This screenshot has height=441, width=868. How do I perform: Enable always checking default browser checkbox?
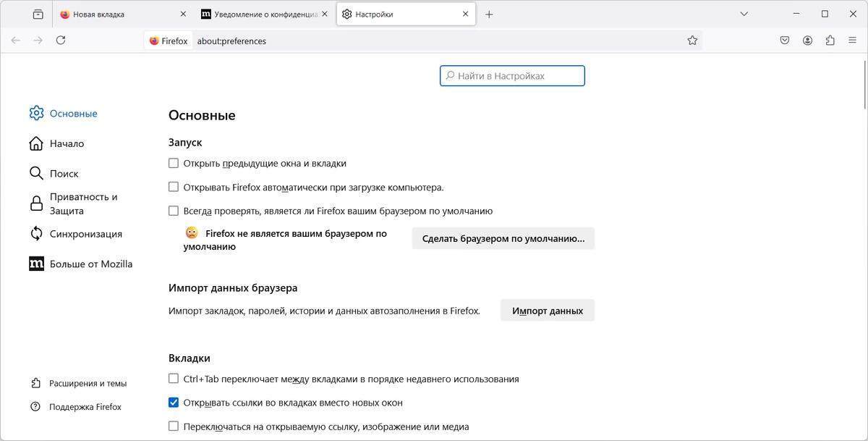click(x=174, y=211)
